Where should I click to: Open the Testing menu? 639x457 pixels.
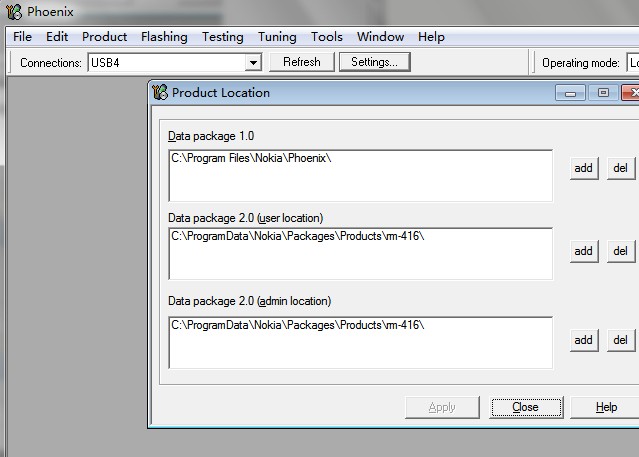[223, 37]
